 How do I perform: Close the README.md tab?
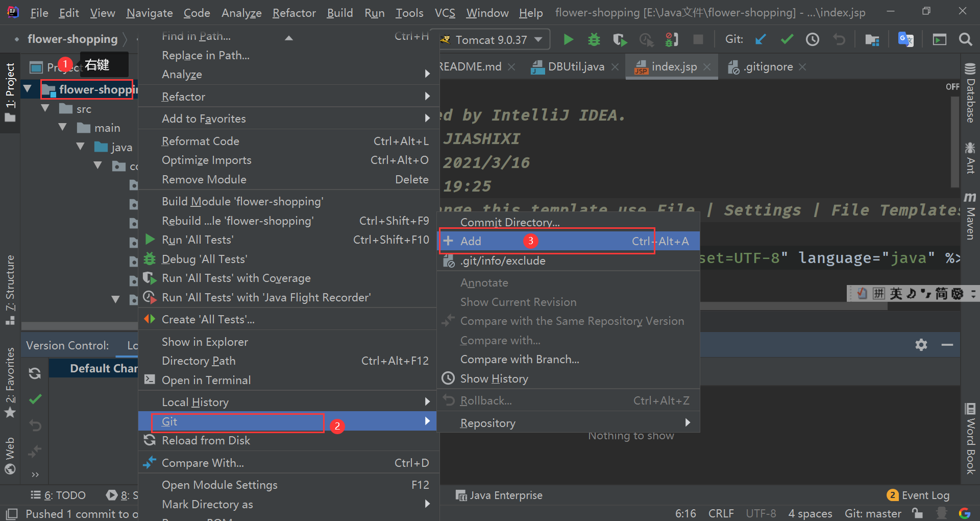pos(511,67)
